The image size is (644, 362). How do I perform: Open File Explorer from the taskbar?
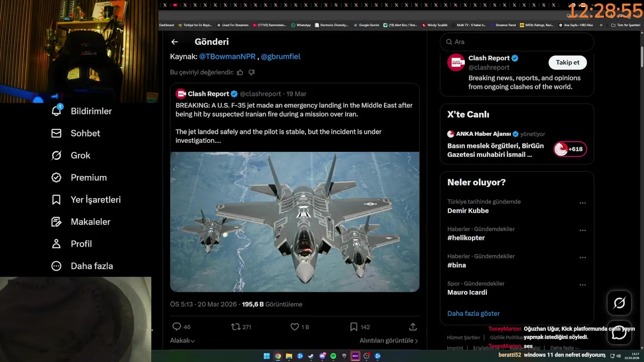(x=289, y=356)
